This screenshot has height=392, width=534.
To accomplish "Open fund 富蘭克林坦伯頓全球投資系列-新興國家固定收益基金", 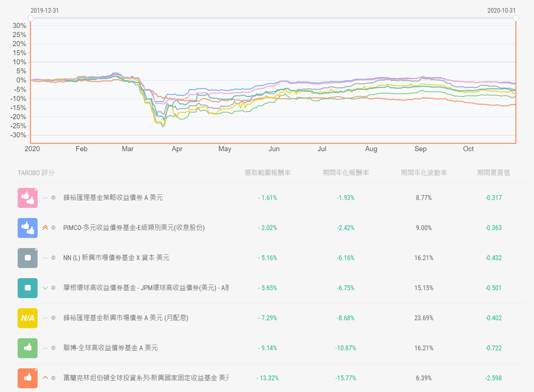I will point(146,378).
